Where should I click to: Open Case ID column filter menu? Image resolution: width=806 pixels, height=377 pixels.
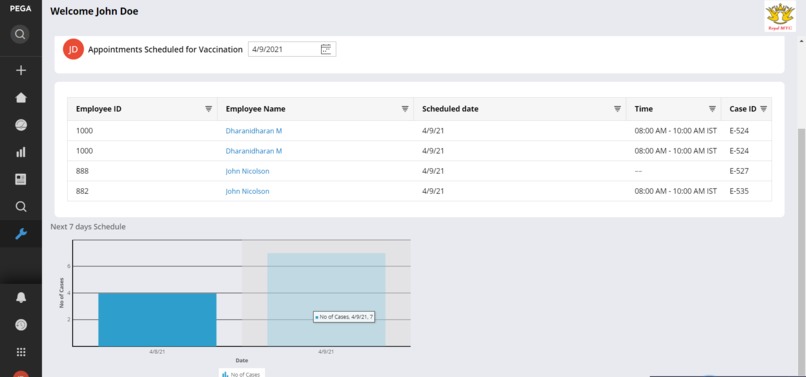coord(763,109)
